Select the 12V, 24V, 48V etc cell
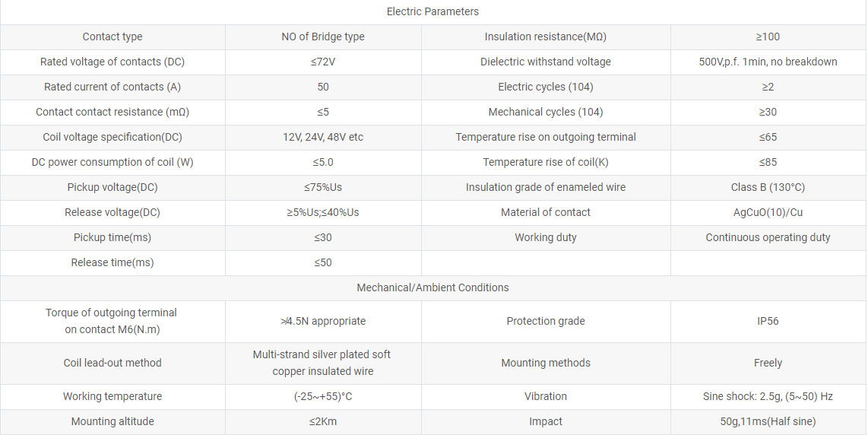 point(323,137)
